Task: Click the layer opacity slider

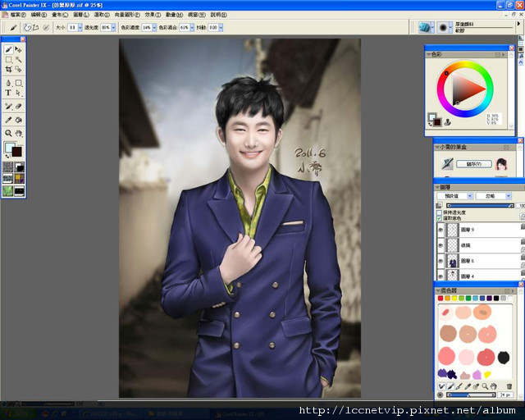Action: tap(480, 205)
